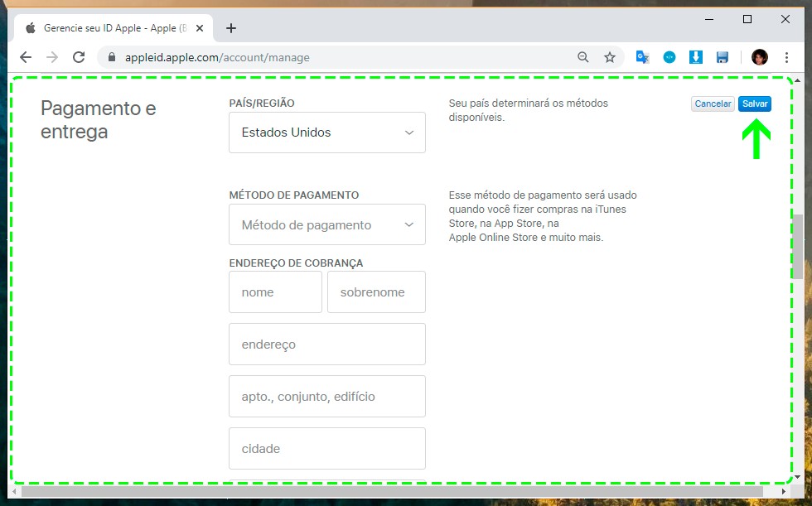
Task: Select the cidade input field
Action: click(x=327, y=449)
